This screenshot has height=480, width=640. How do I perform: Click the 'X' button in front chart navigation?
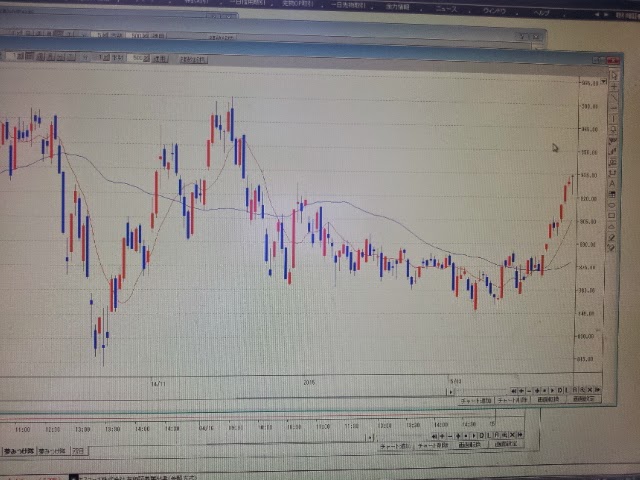(x=590, y=390)
